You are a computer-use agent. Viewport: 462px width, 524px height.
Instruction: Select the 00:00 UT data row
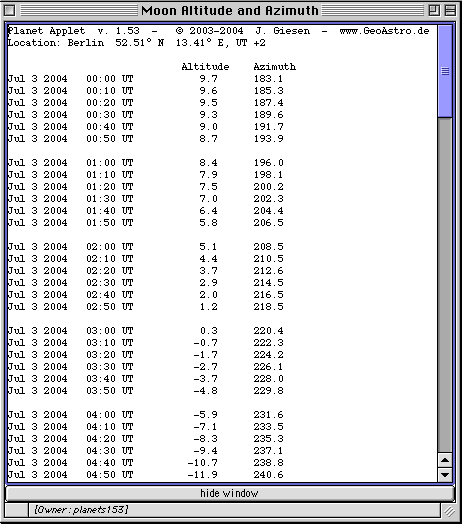point(146,79)
